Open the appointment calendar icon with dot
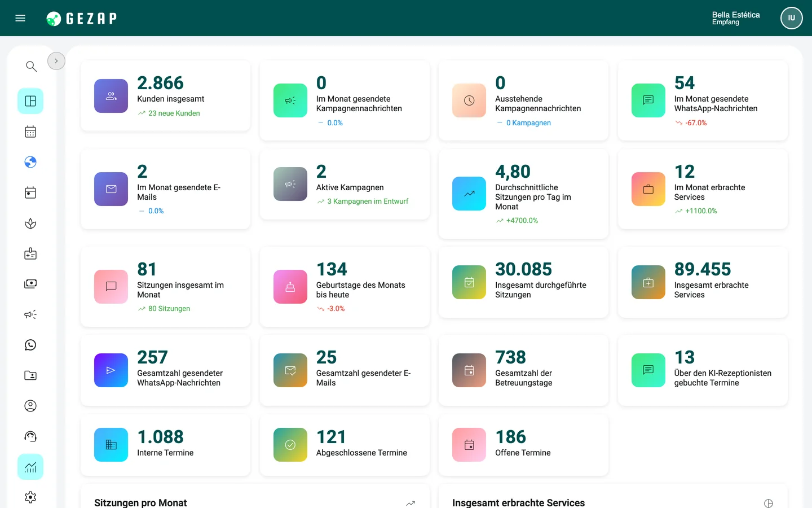812x508 pixels. [30, 192]
